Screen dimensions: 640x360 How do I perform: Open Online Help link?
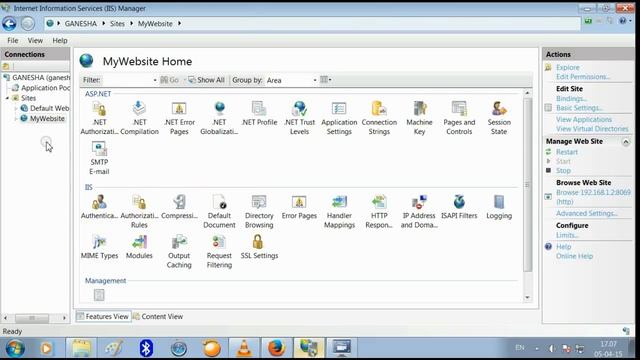574,256
